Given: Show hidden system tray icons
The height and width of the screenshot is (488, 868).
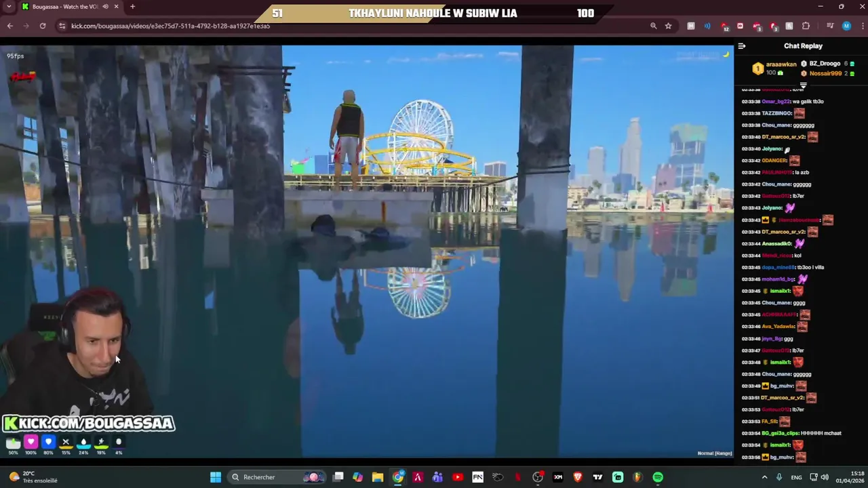Looking at the screenshot, I should tap(764, 477).
